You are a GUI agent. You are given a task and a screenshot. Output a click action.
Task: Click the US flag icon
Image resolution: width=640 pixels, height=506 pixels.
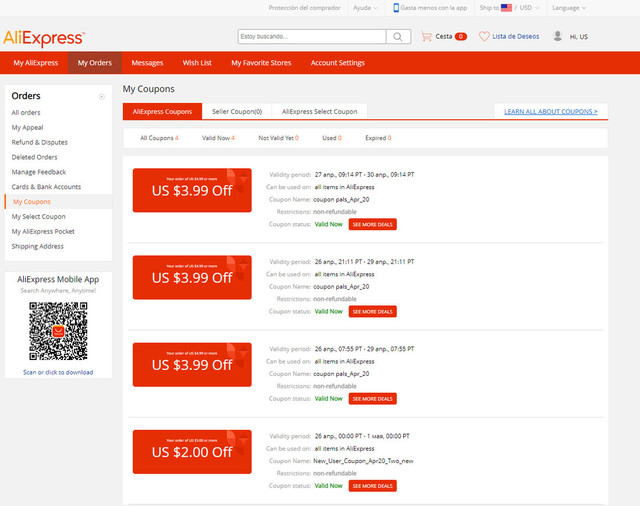(506, 8)
